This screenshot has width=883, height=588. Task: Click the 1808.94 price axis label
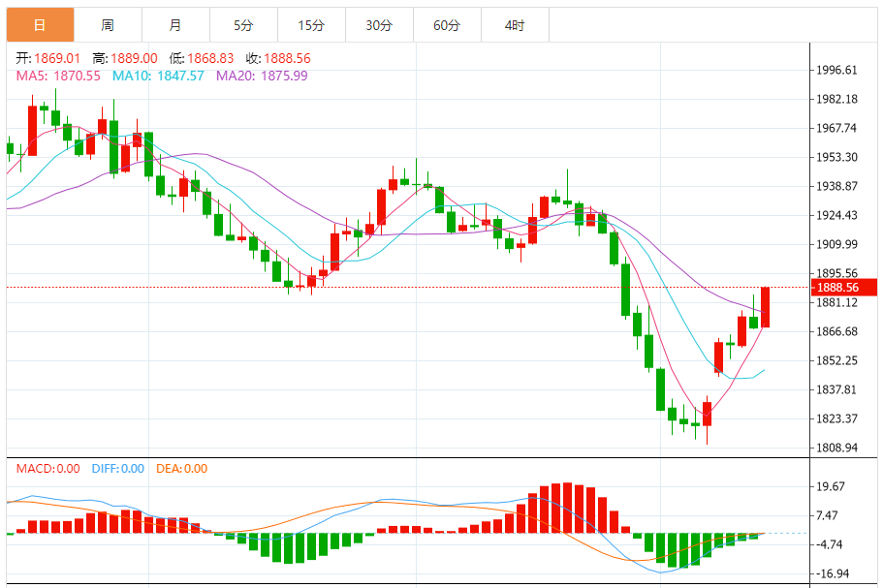(836, 448)
